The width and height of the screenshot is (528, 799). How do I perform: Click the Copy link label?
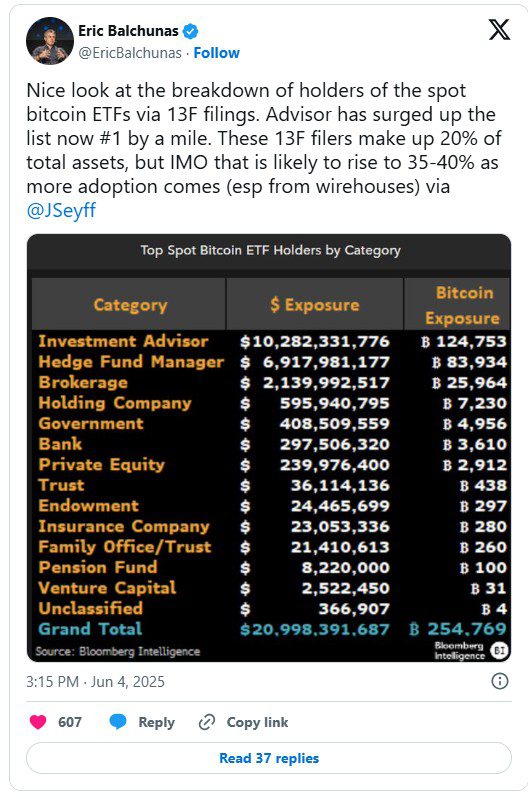[x=257, y=722]
